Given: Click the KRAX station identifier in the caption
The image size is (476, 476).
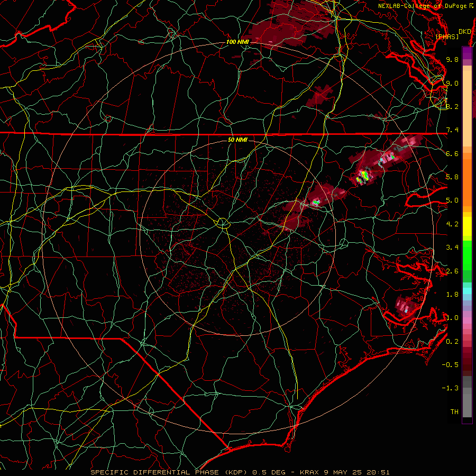Looking at the screenshot, I should (x=309, y=472).
